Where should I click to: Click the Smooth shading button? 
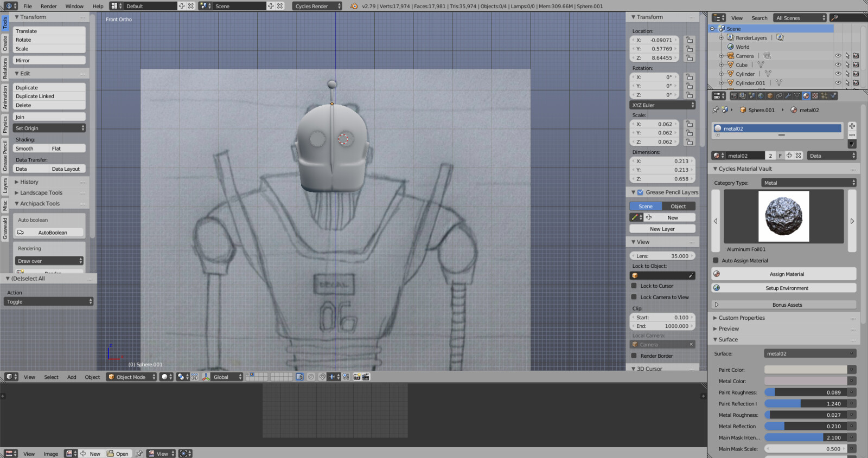pos(31,149)
